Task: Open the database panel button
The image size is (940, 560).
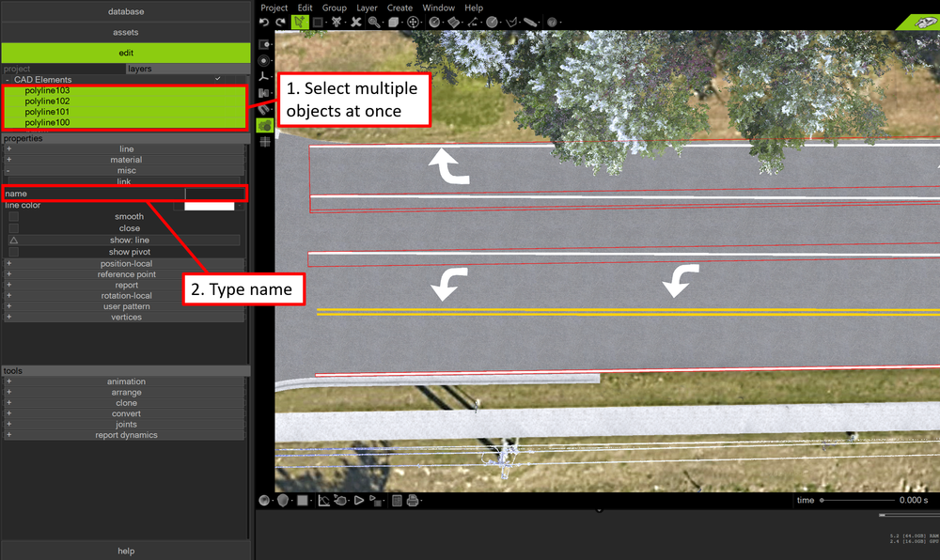Action: pyautogui.click(x=126, y=11)
